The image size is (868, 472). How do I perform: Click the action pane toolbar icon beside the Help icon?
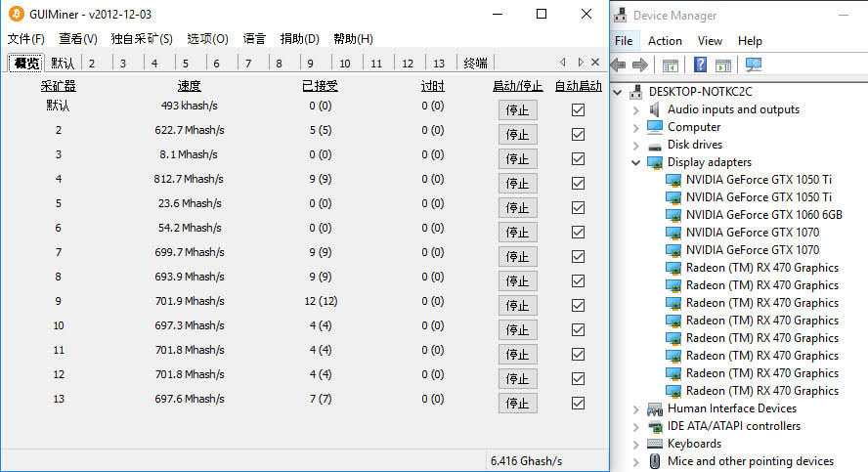click(723, 65)
